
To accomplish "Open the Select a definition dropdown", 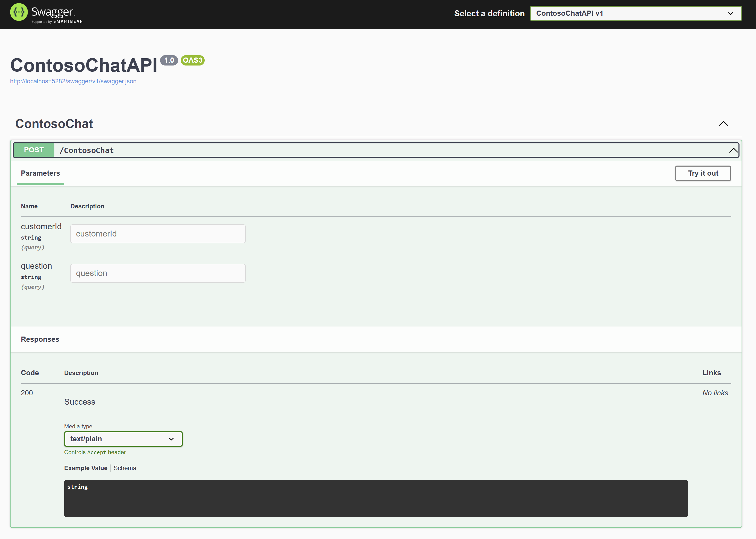I will click(x=635, y=14).
